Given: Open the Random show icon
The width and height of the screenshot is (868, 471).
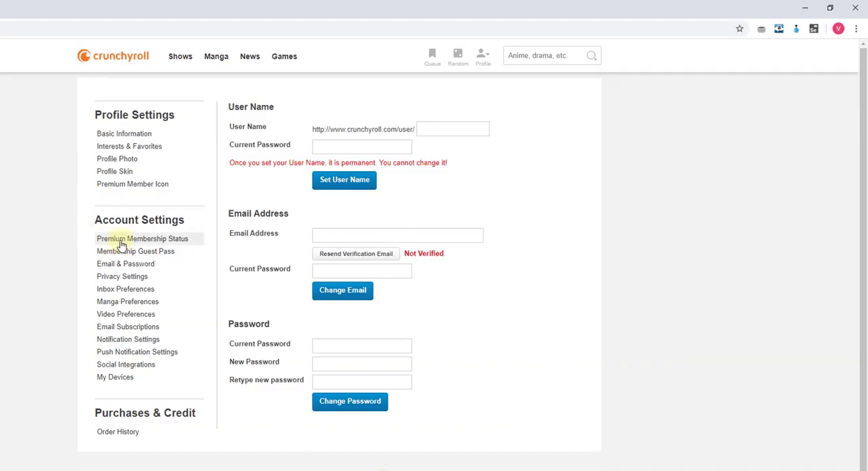Looking at the screenshot, I should [x=458, y=57].
